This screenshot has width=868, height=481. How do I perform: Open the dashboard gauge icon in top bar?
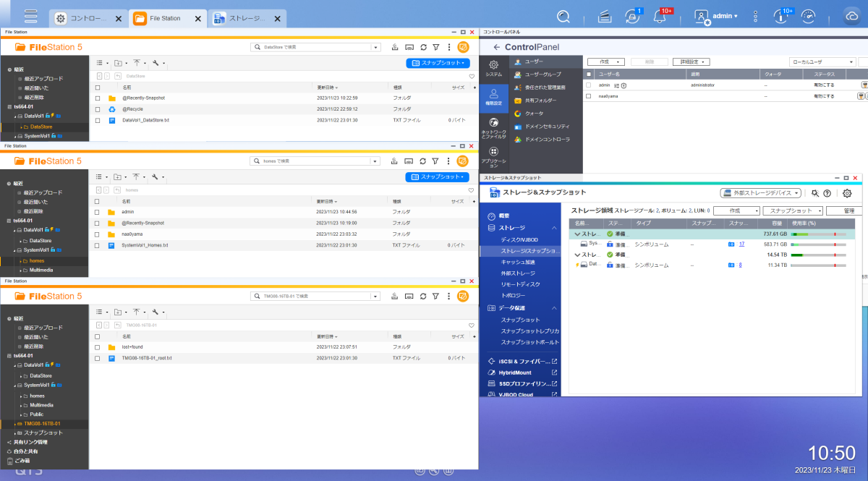(809, 16)
